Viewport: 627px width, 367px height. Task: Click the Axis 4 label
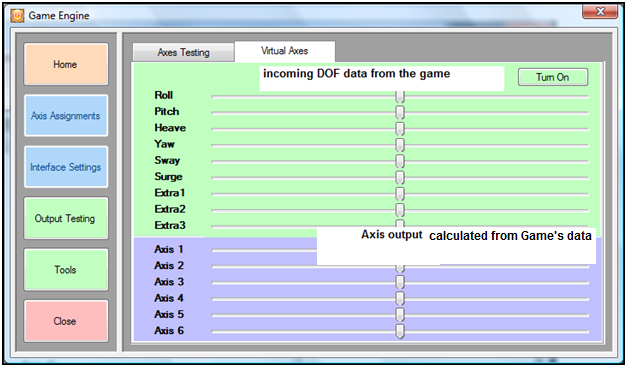(169, 299)
